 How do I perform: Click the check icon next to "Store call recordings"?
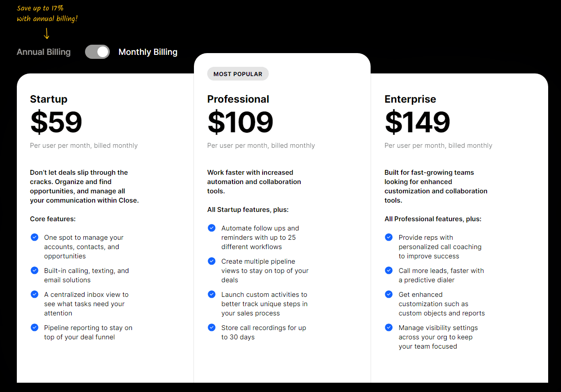(212, 327)
